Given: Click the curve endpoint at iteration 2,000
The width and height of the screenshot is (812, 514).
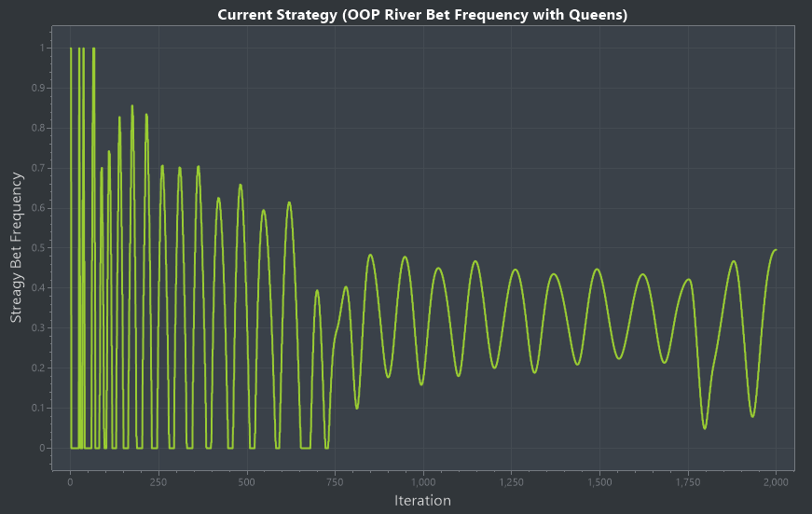Looking at the screenshot, I should (776, 250).
